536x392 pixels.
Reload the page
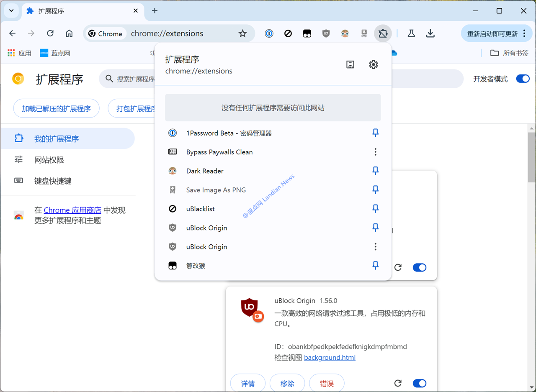click(x=50, y=33)
